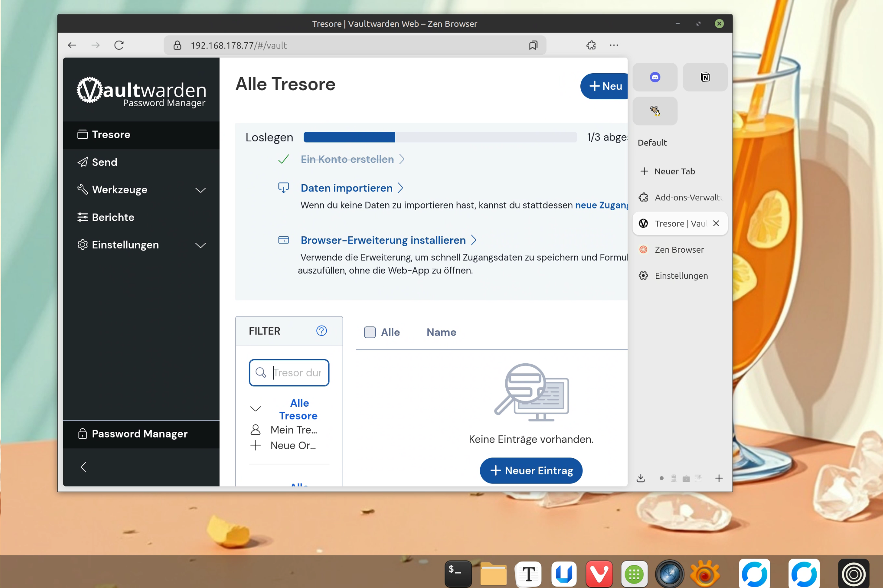Open the extensions puzzle icon in toolbar
Screen dimensions: 883x588
click(x=591, y=45)
